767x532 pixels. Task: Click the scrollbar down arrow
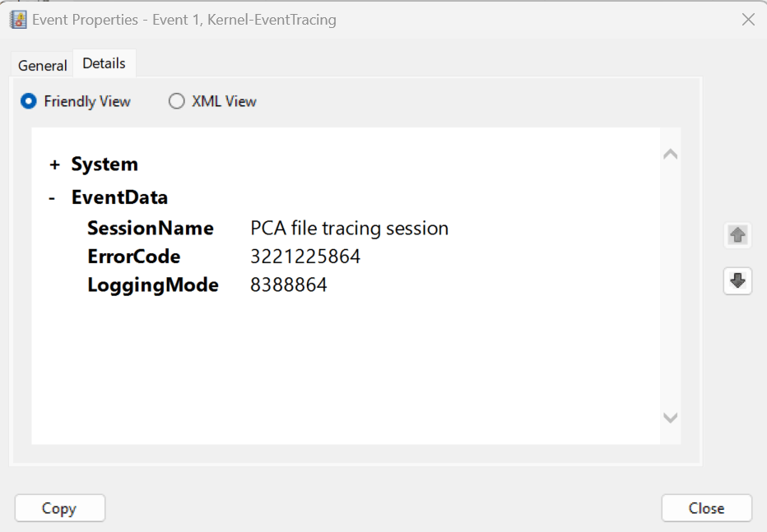pyautogui.click(x=671, y=418)
